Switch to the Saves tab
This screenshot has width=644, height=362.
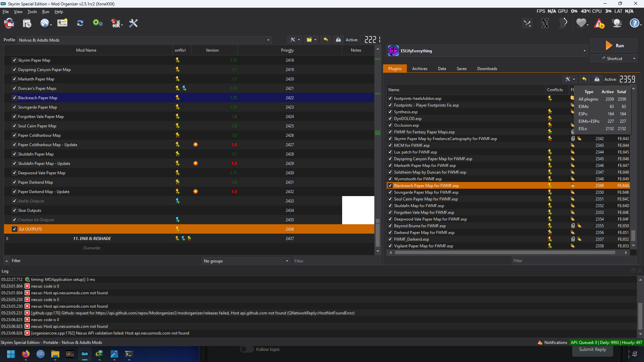462,69
